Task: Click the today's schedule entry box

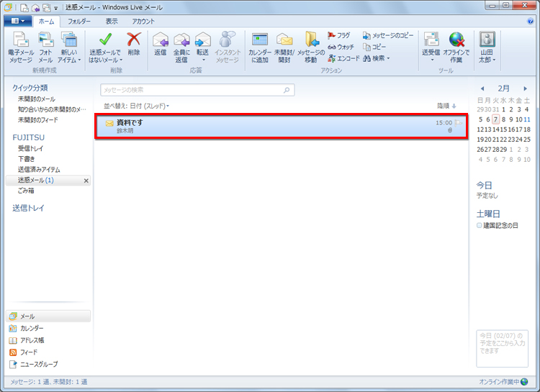Action: (502, 349)
